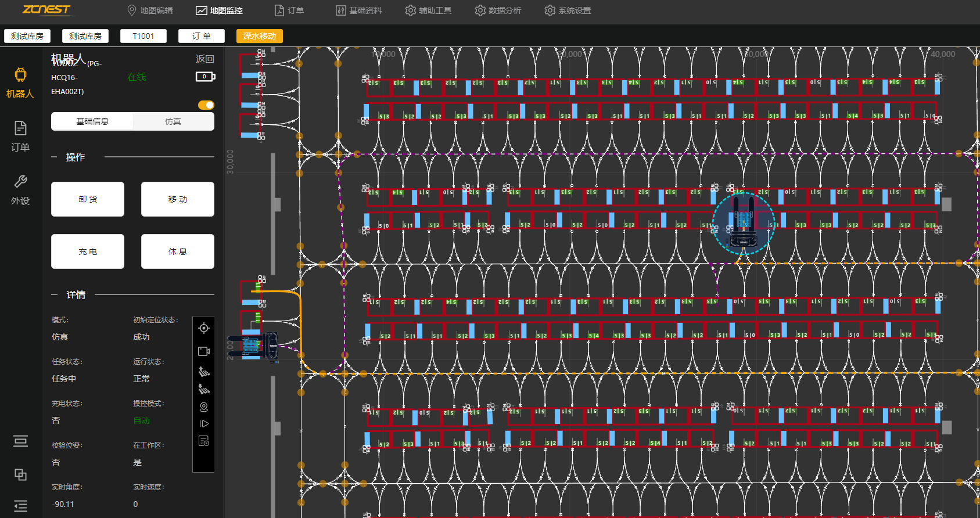Screen dimensions: 980x518
Task: Collapse the sidebar with the indent-left icon
Action: (20, 506)
